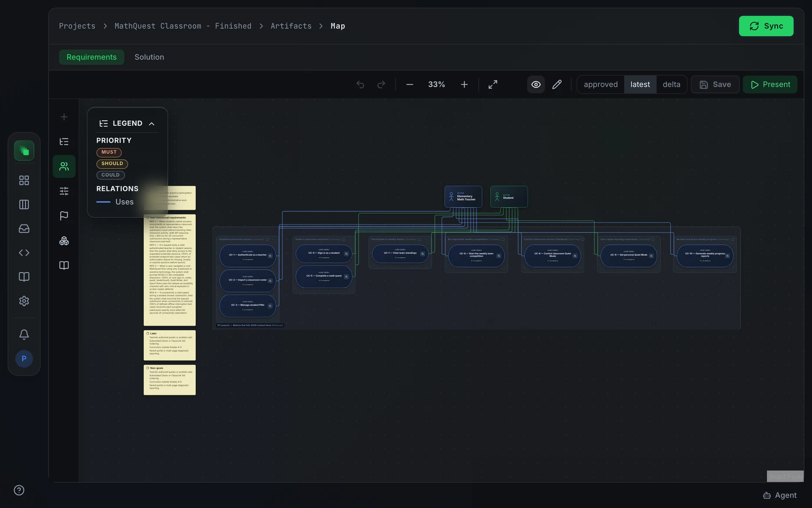Go to Projects in the breadcrumb
This screenshot has width=812, height=508.
click(x=77, y=26)
